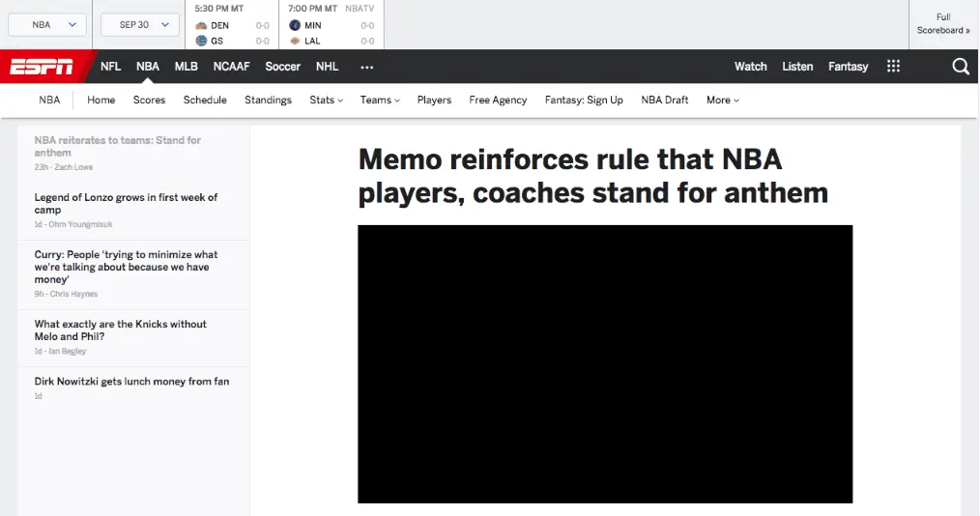Read the Dirk Nowitzki lunch money story

(x=131, y=382)
